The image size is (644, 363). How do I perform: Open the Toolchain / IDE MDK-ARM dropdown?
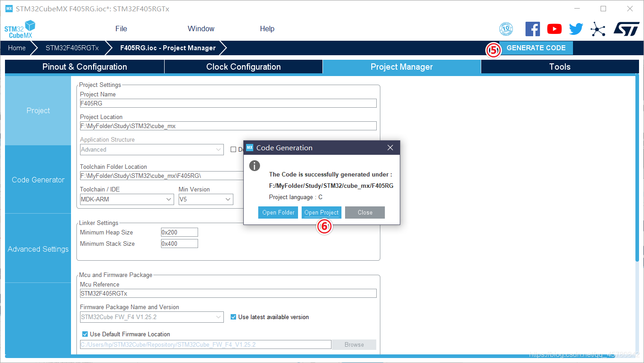point(127,199)
